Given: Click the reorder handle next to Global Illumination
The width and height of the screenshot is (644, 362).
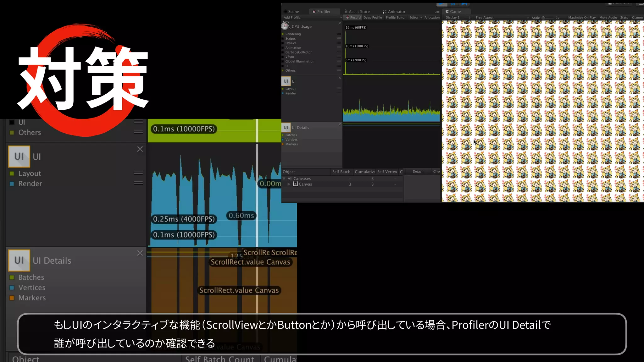Looking at the screenshot, I should coord(339,61).
